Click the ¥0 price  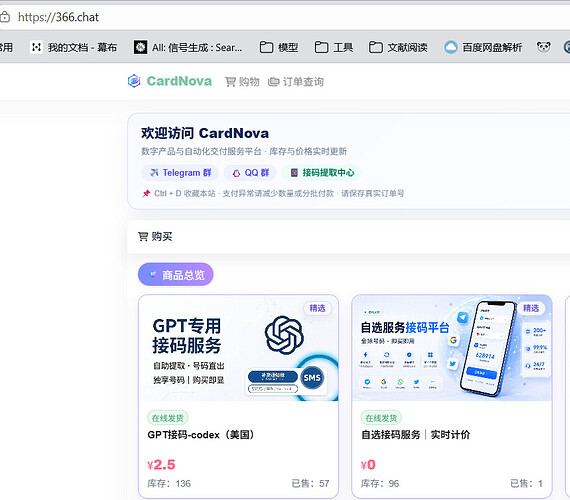(x=368, y=464)
